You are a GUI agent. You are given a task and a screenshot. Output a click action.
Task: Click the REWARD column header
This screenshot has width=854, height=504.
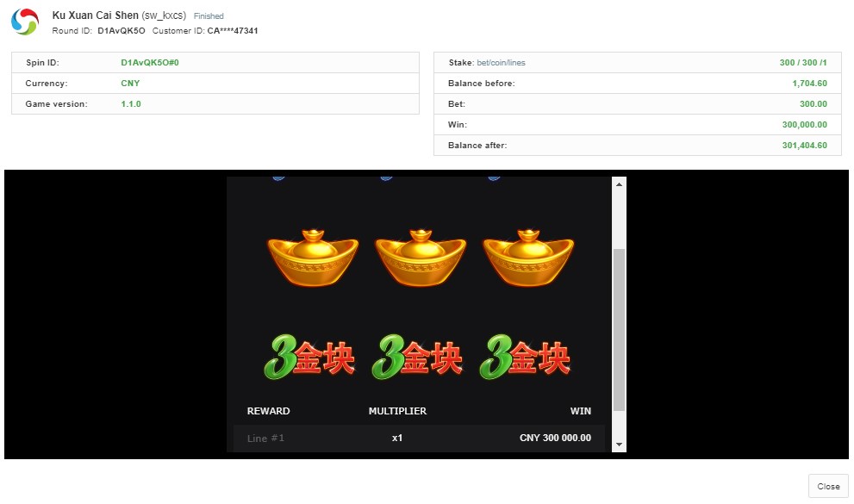pyautogui.click(x=269, y=411)
